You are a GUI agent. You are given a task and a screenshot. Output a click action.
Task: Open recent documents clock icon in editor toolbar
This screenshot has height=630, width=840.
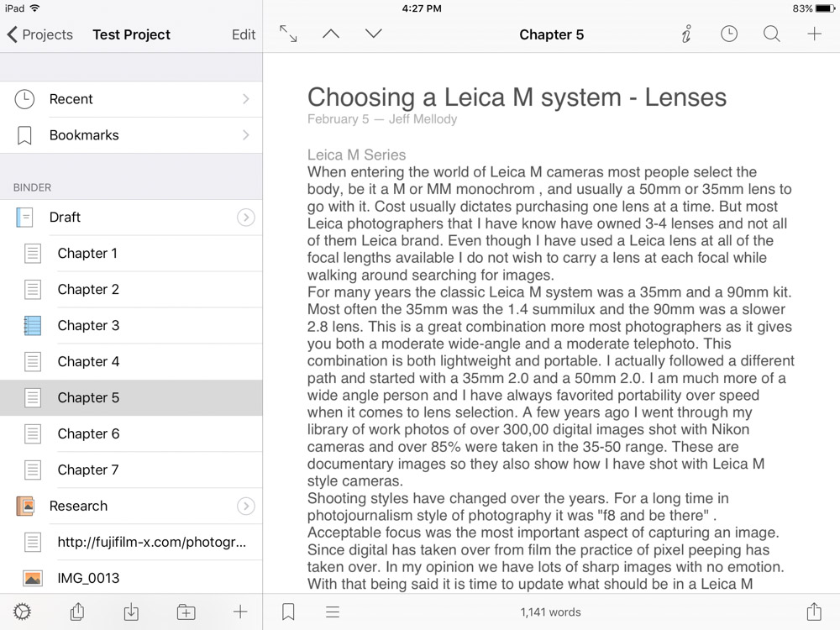[x=728, y=34]
